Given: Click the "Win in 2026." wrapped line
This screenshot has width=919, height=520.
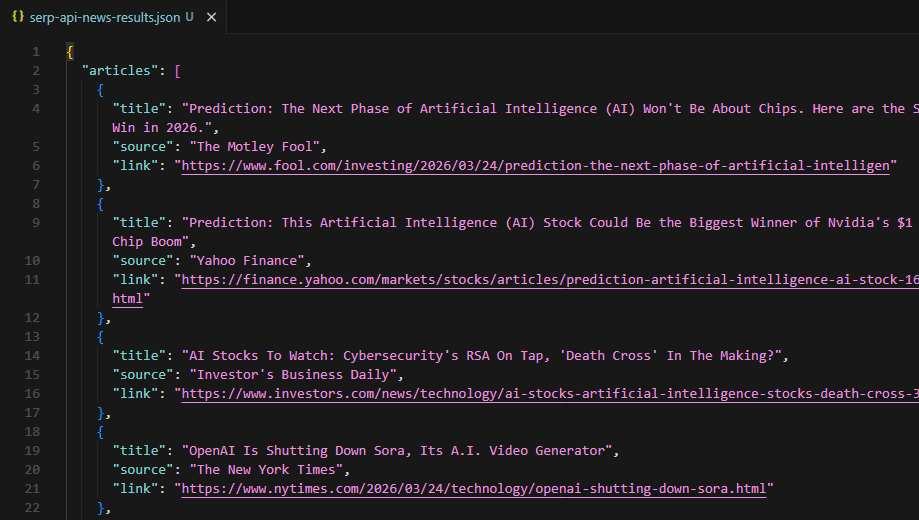Looking at the screenshot, I should (162, 128).
